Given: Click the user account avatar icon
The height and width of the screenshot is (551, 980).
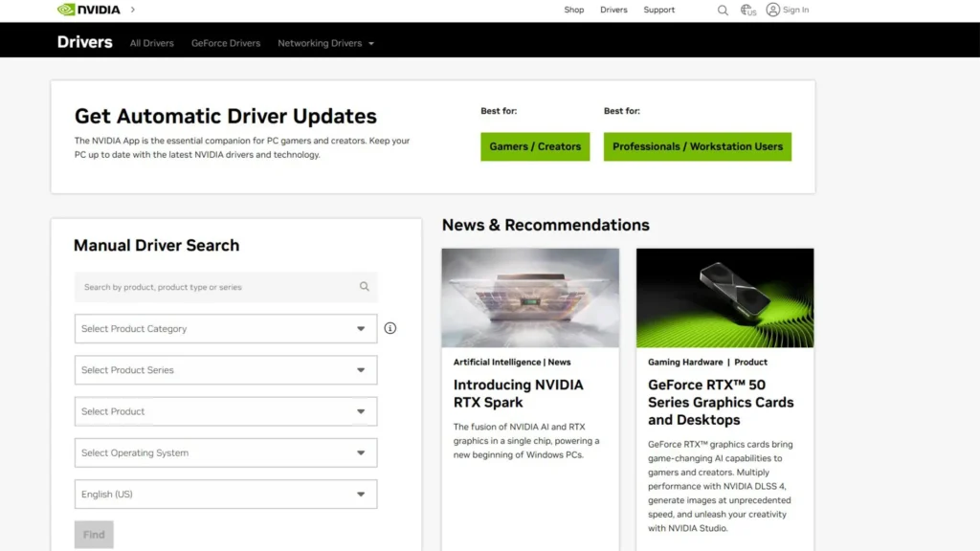Looking at the screenshot, I should coord(773,10).
